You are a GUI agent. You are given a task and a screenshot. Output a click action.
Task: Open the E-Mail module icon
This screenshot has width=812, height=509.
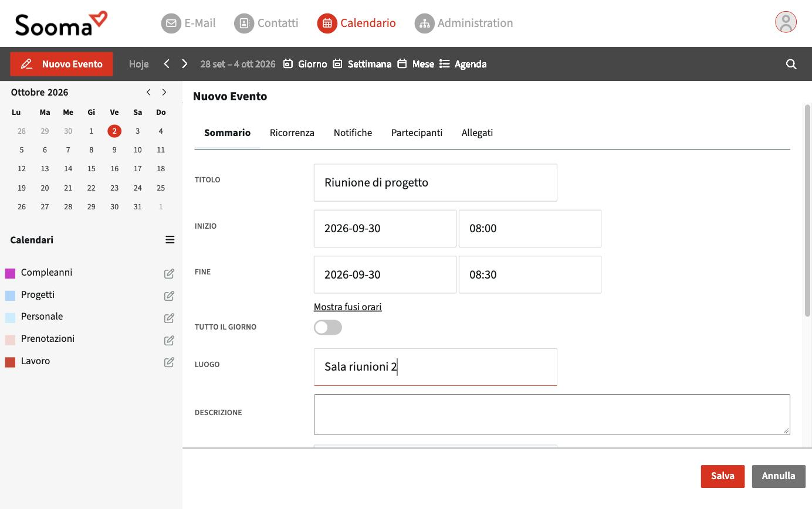(x=171, y=23)
